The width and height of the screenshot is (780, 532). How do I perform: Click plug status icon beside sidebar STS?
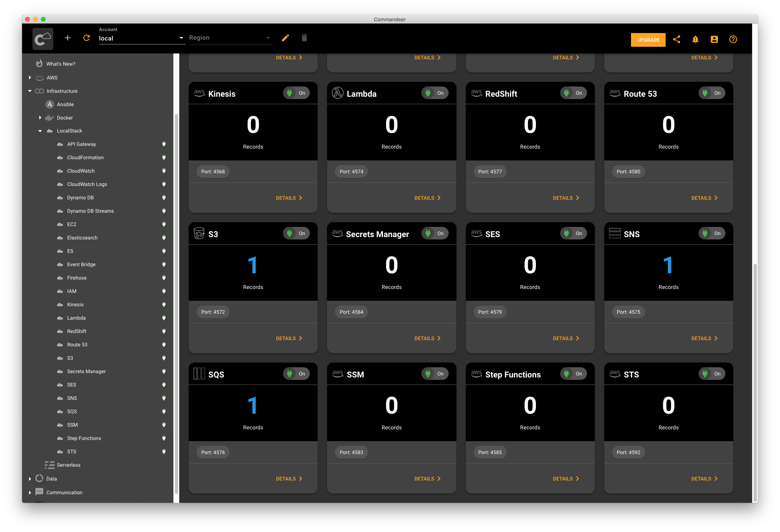(x=164, y=452)
